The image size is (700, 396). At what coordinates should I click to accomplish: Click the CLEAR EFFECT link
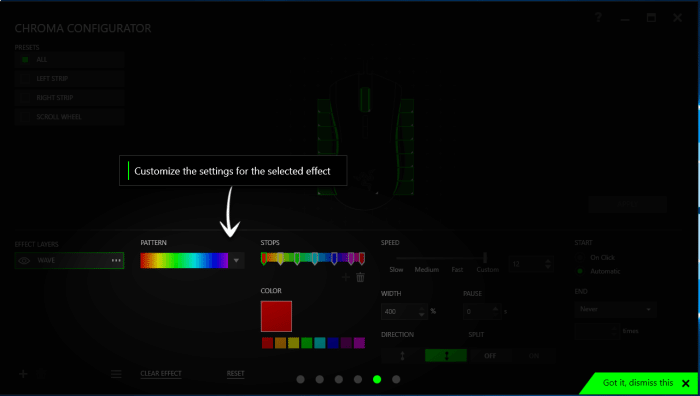(161, 374)
